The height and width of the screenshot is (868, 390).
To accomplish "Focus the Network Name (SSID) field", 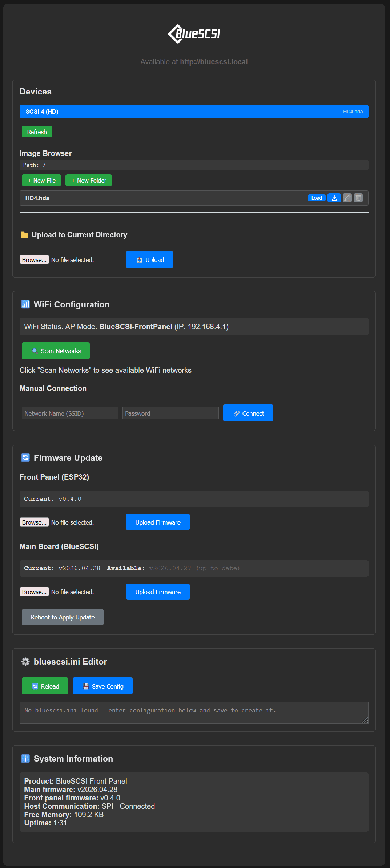I will (70, 413).
